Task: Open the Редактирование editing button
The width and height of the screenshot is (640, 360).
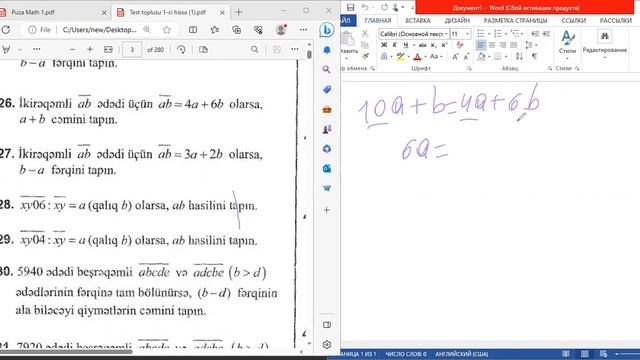Action: pos(604,44)
